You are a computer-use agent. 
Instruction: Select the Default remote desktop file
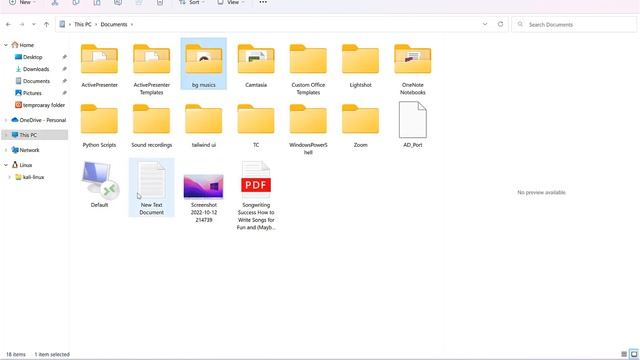click(99, 185)
